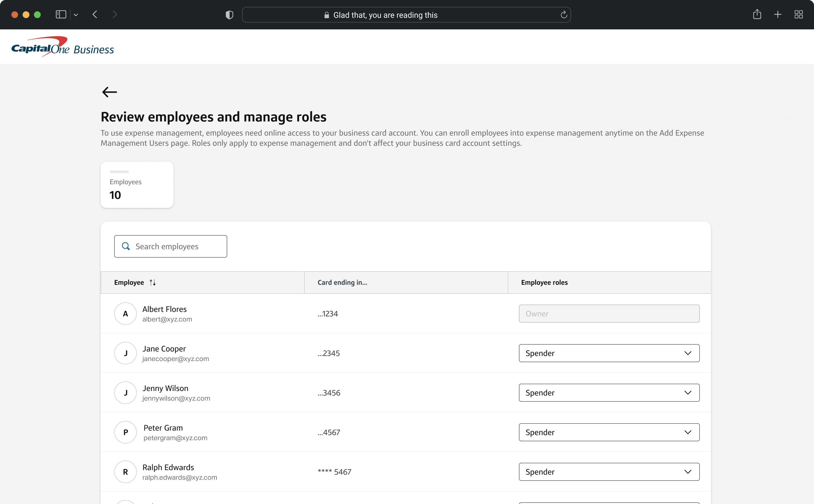The image size is (814, 504).
Task: Click the sidebar menu chevron in toolbar
Action: [x=76, y=15]
